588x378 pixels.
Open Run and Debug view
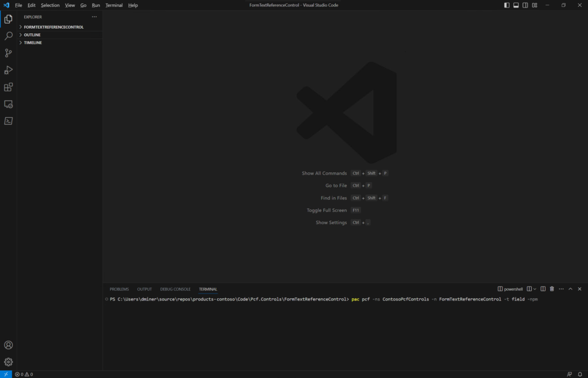click(8, 70)
